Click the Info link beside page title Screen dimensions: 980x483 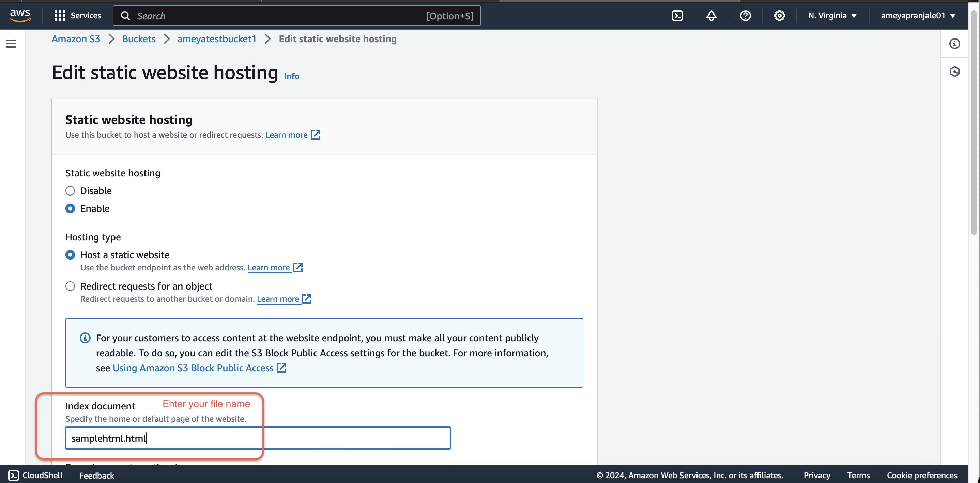[x=291, y=76]
